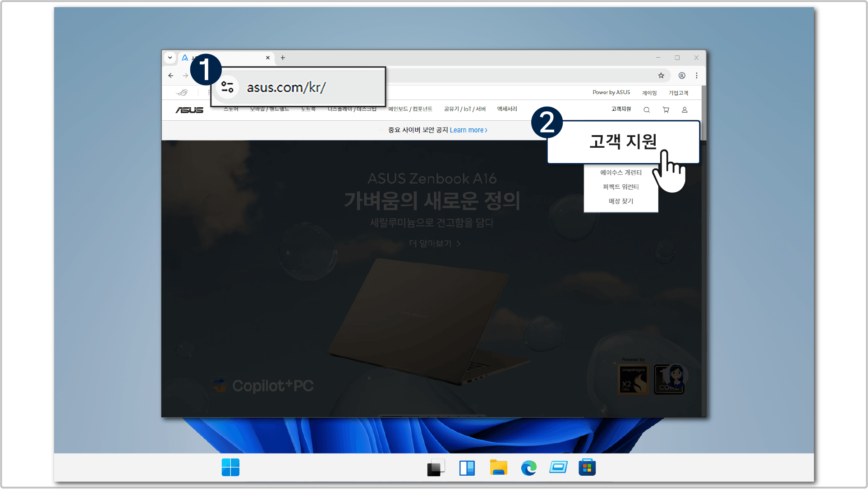Expand the tab search dropdown arrow
Image resolution: width=868 pixels, height=491 pixels.
pos(170,58)
